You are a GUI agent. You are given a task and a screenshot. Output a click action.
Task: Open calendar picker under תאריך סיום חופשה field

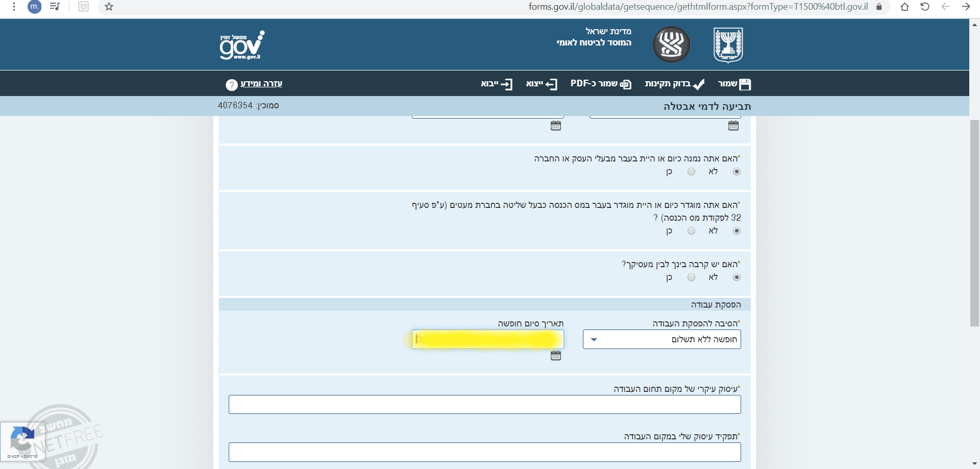coord(556,356)
